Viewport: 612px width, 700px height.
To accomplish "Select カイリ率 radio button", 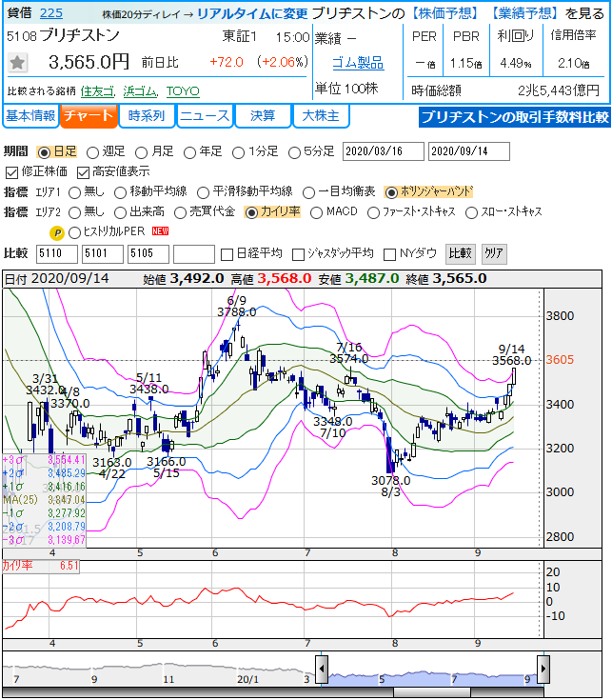I will [251, 213].
